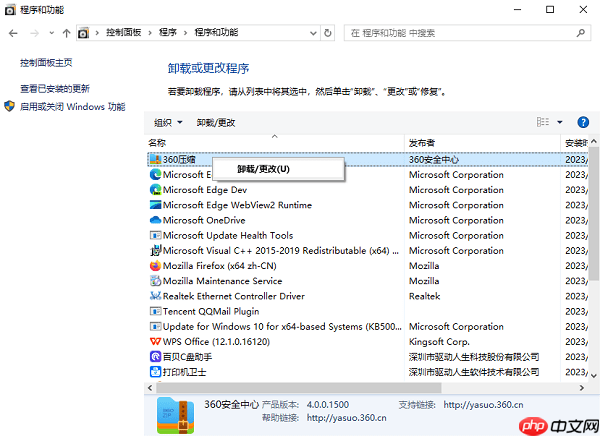Click the Realtek Ethernet Controller Driver icon
This screenshot has height=436, width=600.
click(x=155, y=296)
